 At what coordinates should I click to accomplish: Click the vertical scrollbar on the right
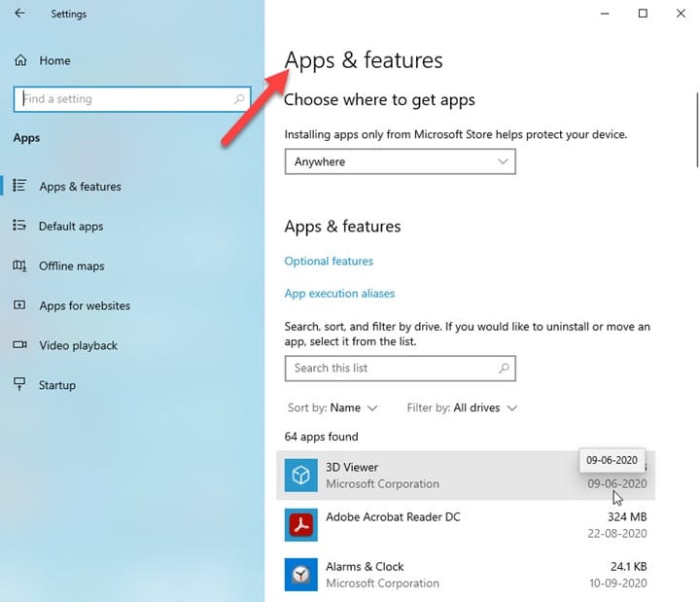pos(697,129)
